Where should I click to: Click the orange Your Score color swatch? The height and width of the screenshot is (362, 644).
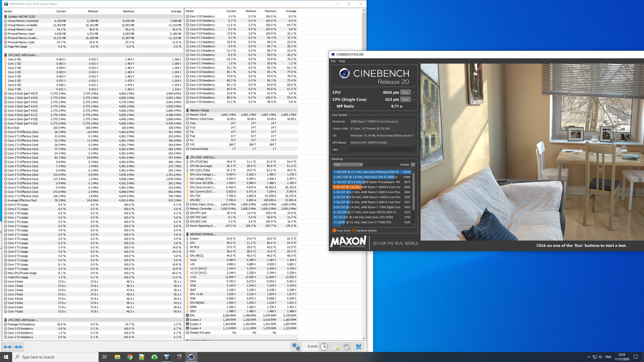[x=335, y=230]
